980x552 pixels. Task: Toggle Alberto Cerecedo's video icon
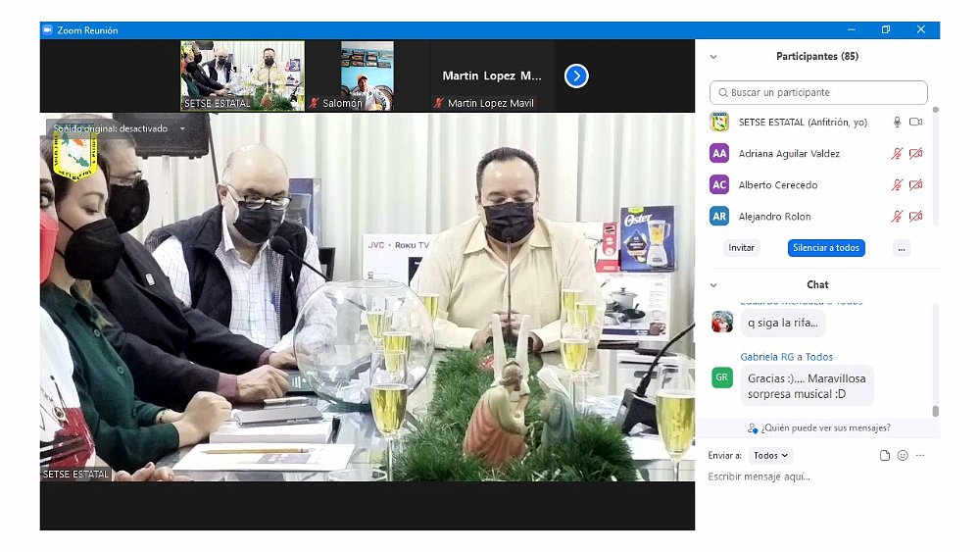coord(915,185)
